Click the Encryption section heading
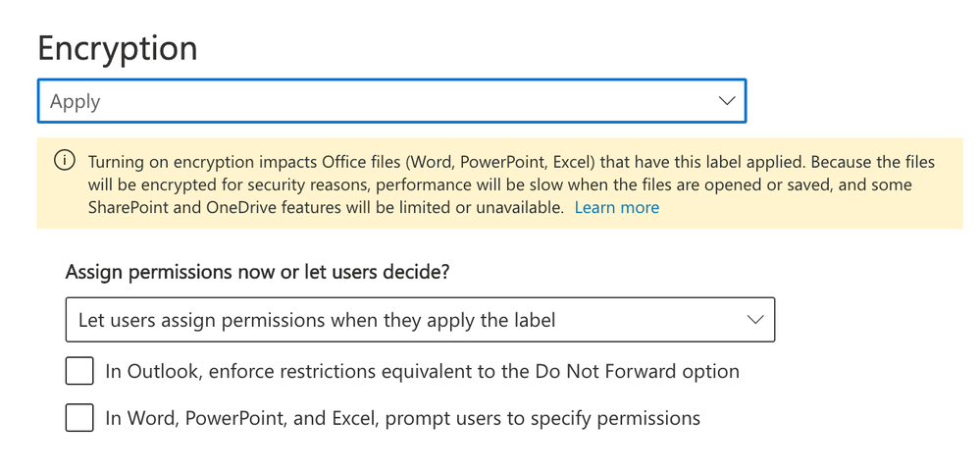This screenshot has width=980, height=473. [x=118, y=48]
